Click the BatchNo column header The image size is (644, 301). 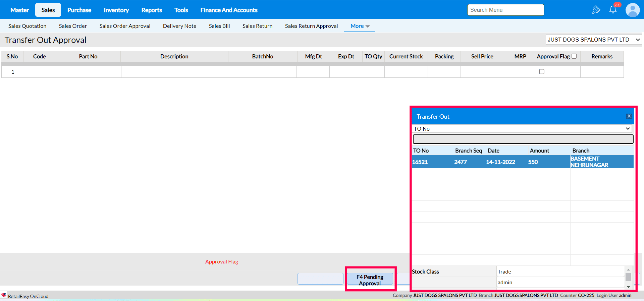point(263,57)
